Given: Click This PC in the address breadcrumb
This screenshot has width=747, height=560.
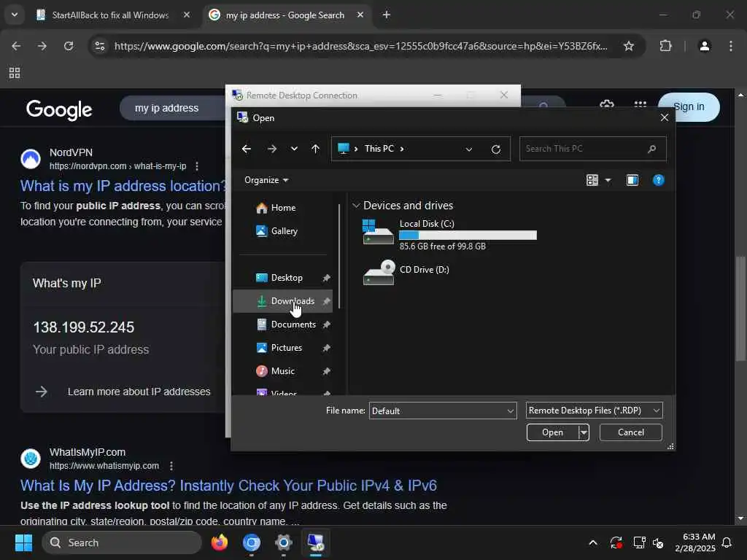Looking at the screenshot, I should click(379, 149).
